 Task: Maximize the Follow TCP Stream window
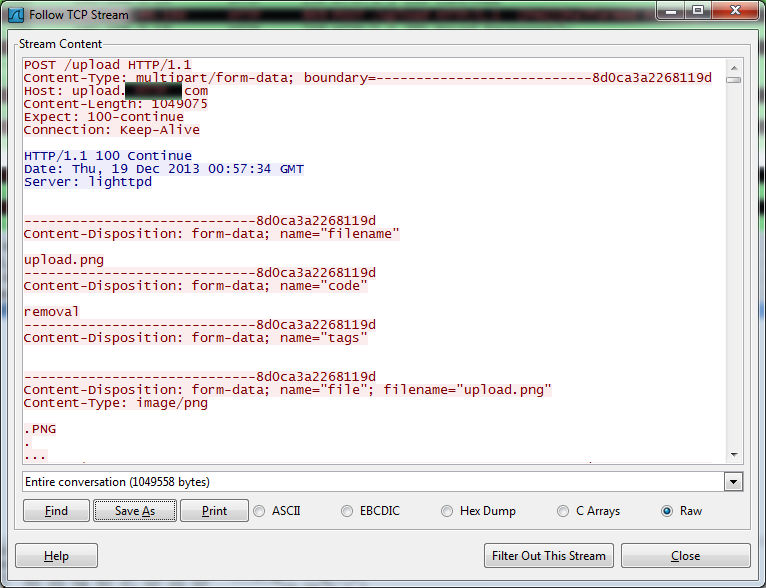coord(698,11)
